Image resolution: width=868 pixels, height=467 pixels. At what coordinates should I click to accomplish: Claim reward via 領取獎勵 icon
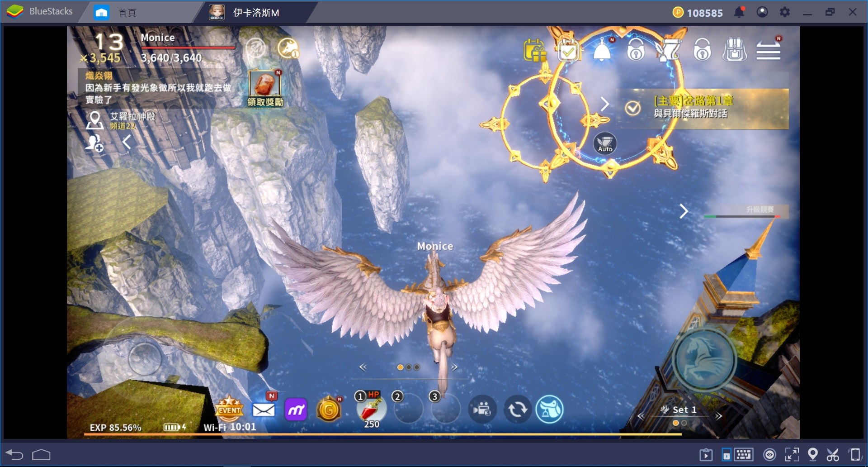[x=265, y=89]
